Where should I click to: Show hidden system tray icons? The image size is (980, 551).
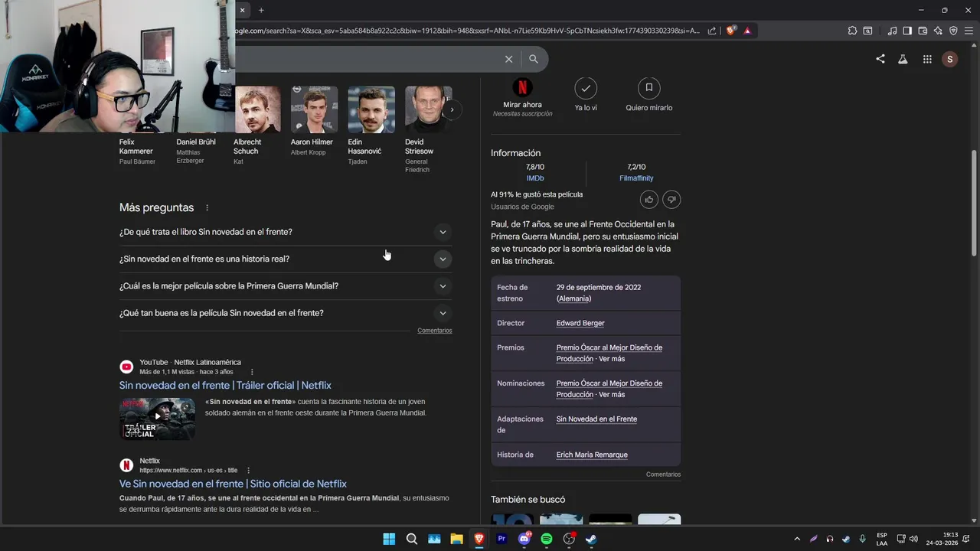coord(797,539)
